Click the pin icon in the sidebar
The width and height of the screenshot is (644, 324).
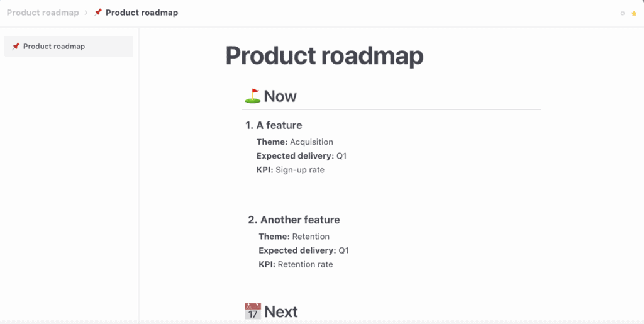click(x=16, y=47)
